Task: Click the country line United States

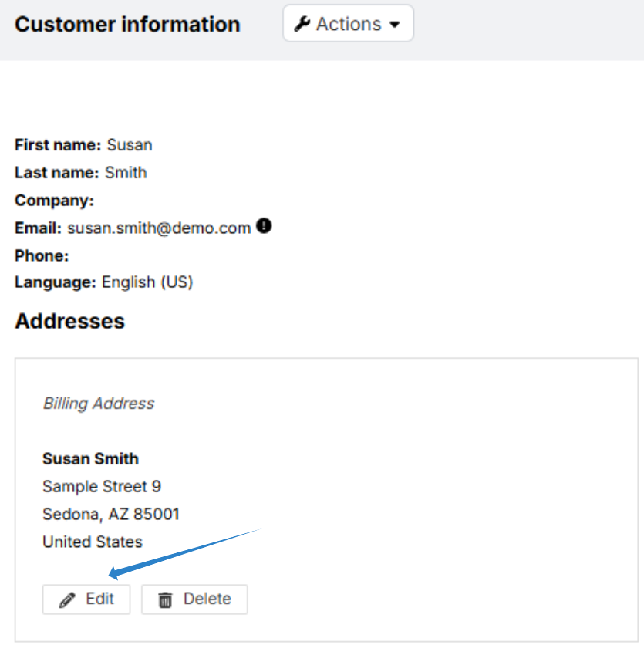Action: tap(93, 542)
